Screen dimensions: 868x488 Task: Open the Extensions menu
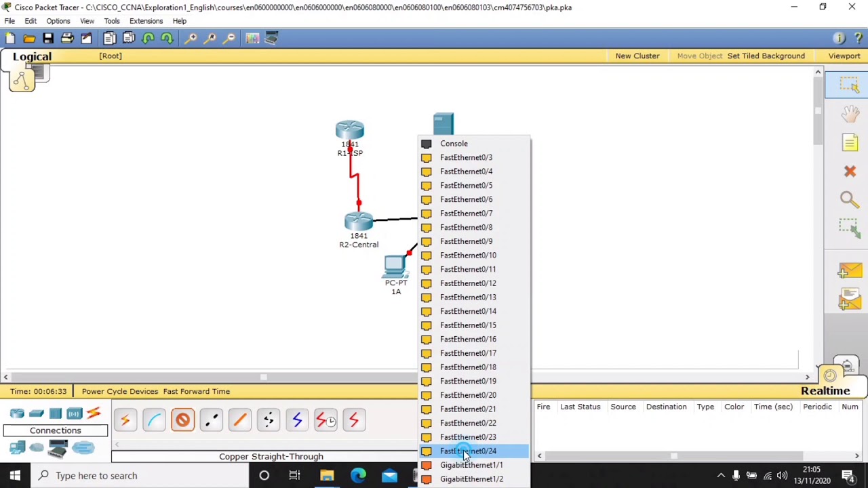coord(146,21)
